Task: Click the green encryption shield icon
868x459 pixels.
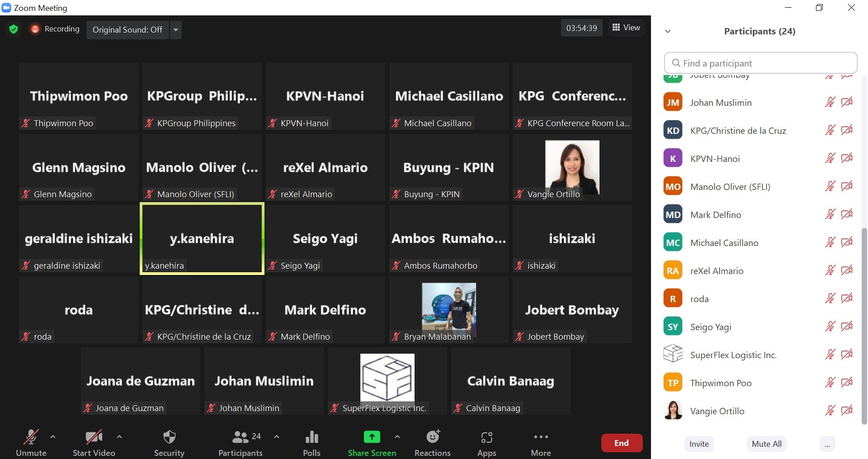Action: (14, 29)
